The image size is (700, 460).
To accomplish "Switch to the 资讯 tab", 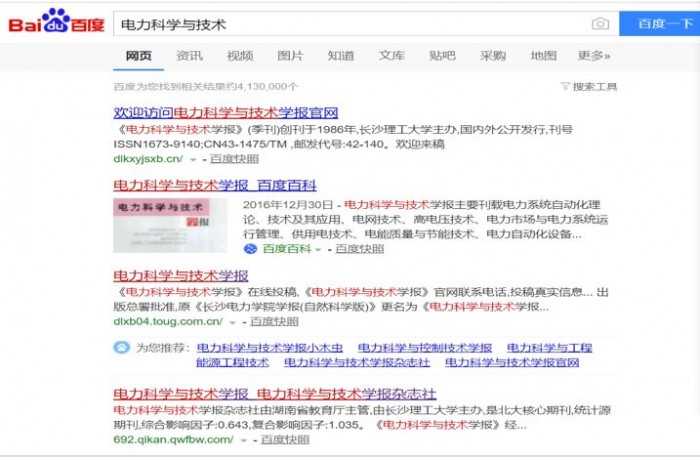I will [x=189, y=56].
